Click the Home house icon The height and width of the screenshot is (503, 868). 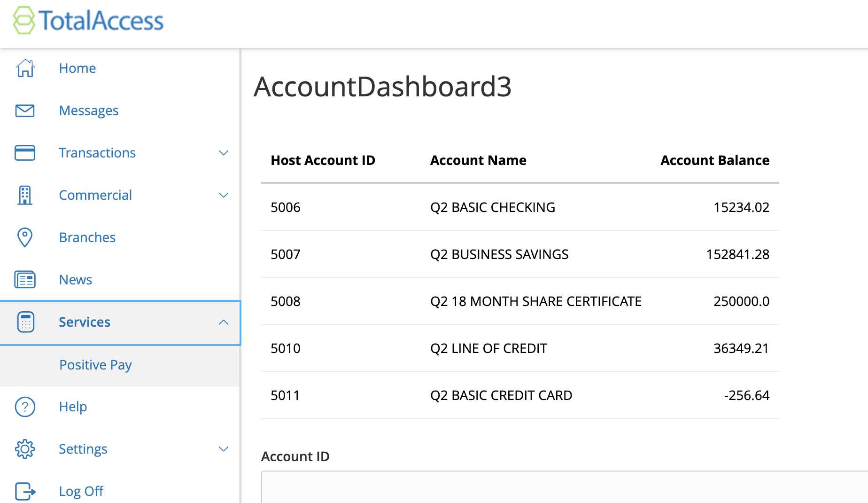point(25,68)
